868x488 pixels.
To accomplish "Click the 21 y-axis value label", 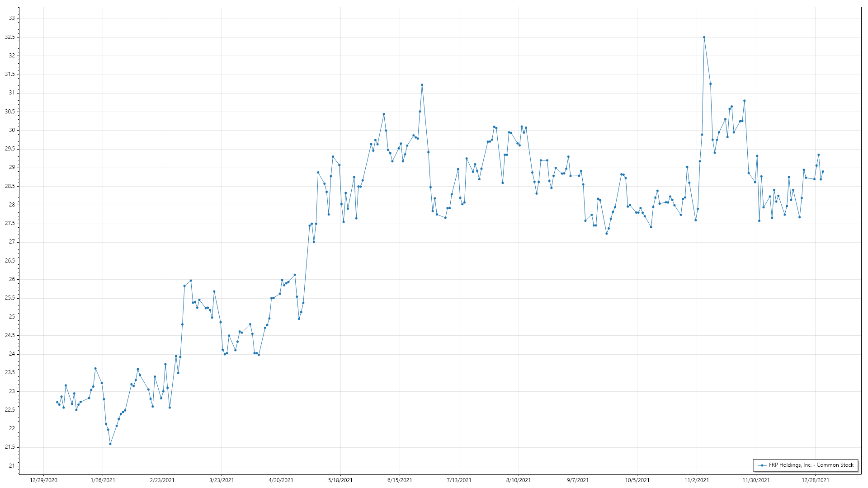I will click(x=12, y=466).
